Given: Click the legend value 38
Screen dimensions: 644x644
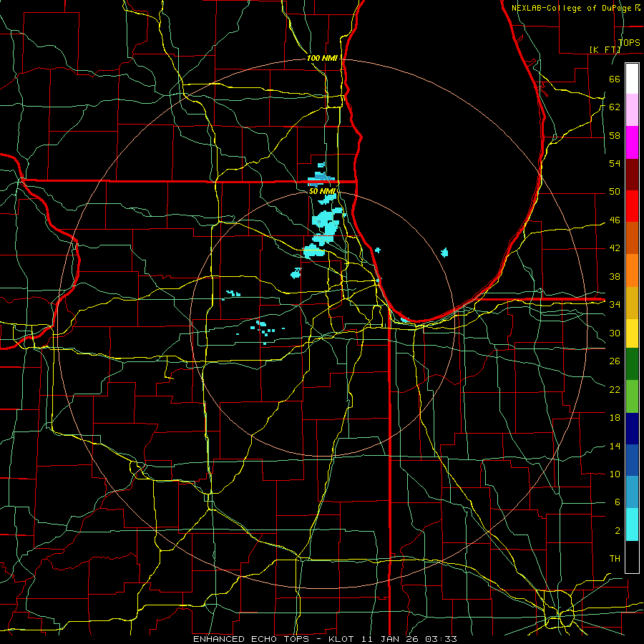Looking at the screenshot, I should (x=615, y=276).
